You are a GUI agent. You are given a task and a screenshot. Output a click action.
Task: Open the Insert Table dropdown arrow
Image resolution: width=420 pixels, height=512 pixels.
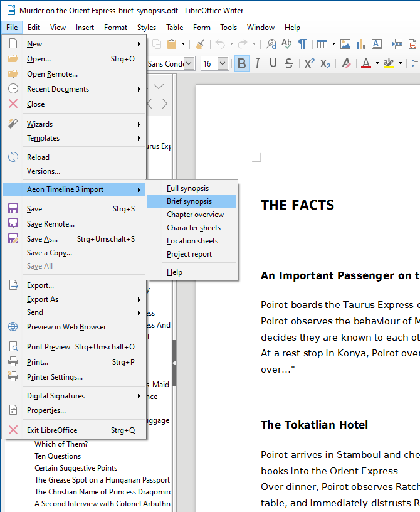(x=333, y=44)
